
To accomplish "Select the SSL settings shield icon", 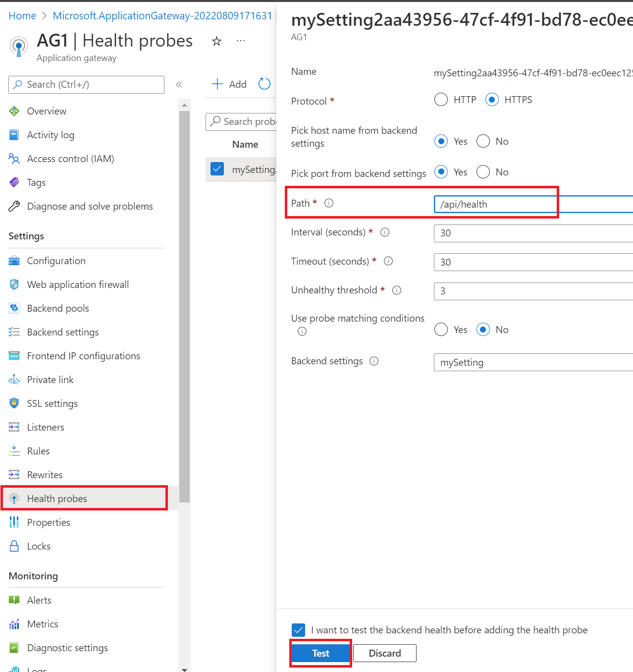I will (x=14, y=403).
